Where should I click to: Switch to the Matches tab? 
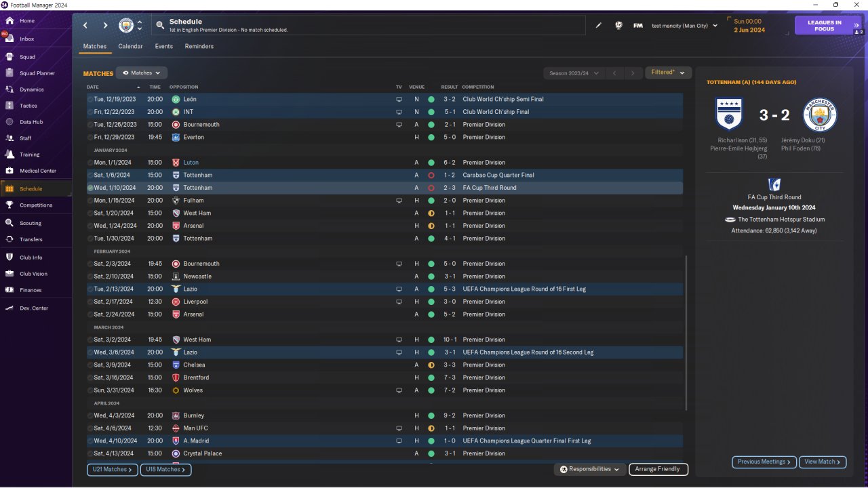(x=95, y=47)
